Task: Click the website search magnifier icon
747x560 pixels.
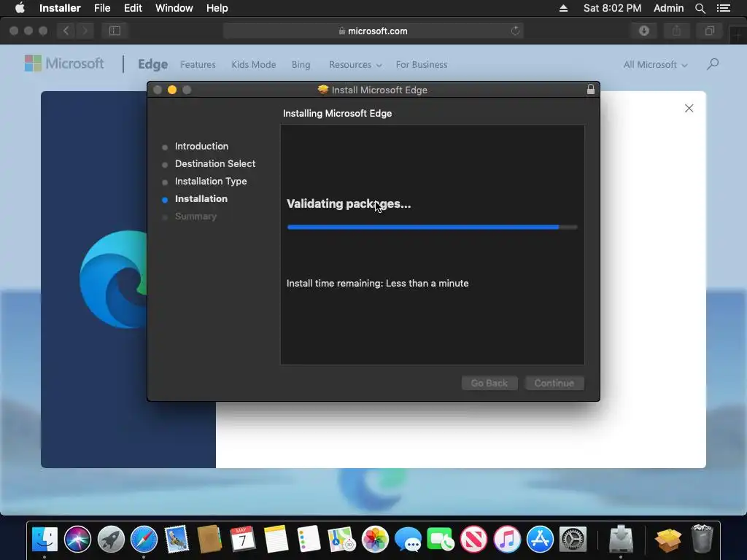Action: [x=713, y=64]
